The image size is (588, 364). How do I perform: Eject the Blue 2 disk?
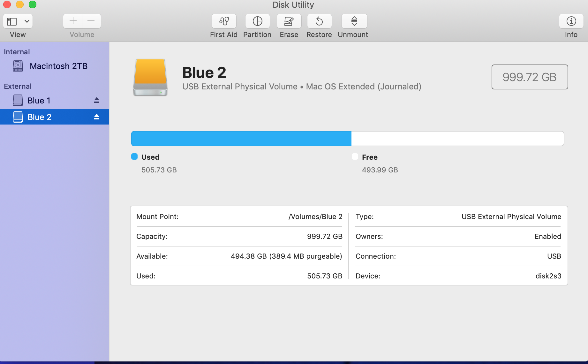coord(96,117)
